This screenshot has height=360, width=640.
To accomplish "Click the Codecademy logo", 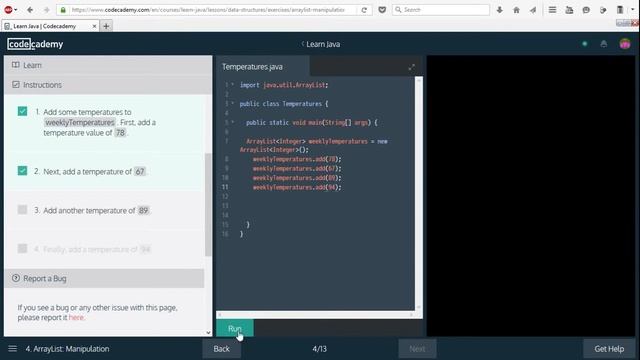I will point(35,44).
